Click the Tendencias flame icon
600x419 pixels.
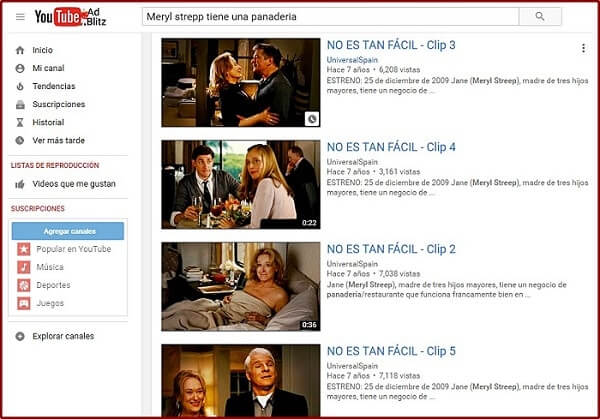pyautogui.click(x=20, y=86)
